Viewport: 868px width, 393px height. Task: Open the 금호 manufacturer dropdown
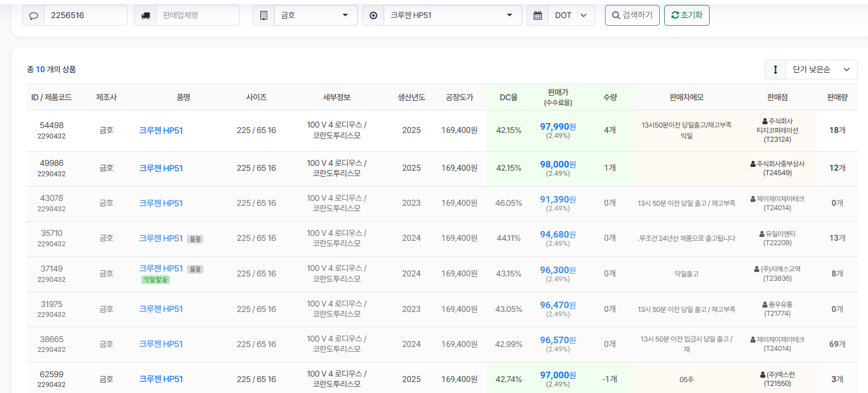[315, 15]
